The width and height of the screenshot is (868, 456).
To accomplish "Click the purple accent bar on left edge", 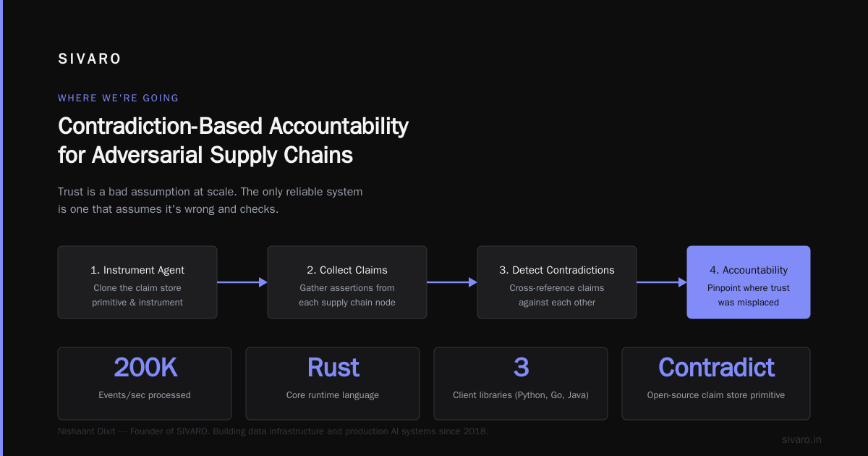I will click(1, 228).
